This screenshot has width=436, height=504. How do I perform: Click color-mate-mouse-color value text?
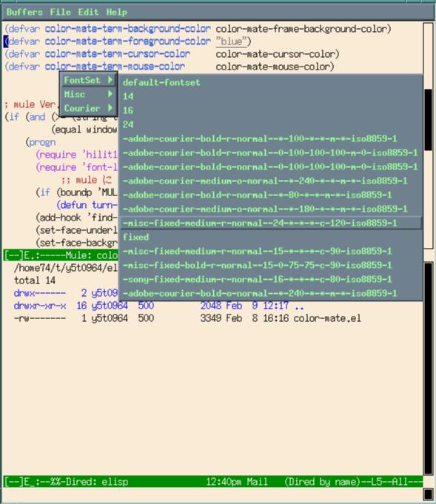pos(272,67)
